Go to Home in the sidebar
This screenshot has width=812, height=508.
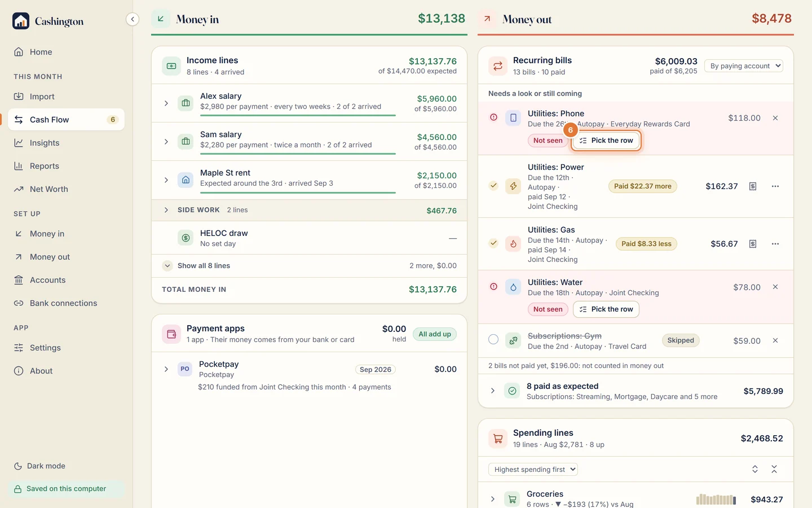coord(67,52)
